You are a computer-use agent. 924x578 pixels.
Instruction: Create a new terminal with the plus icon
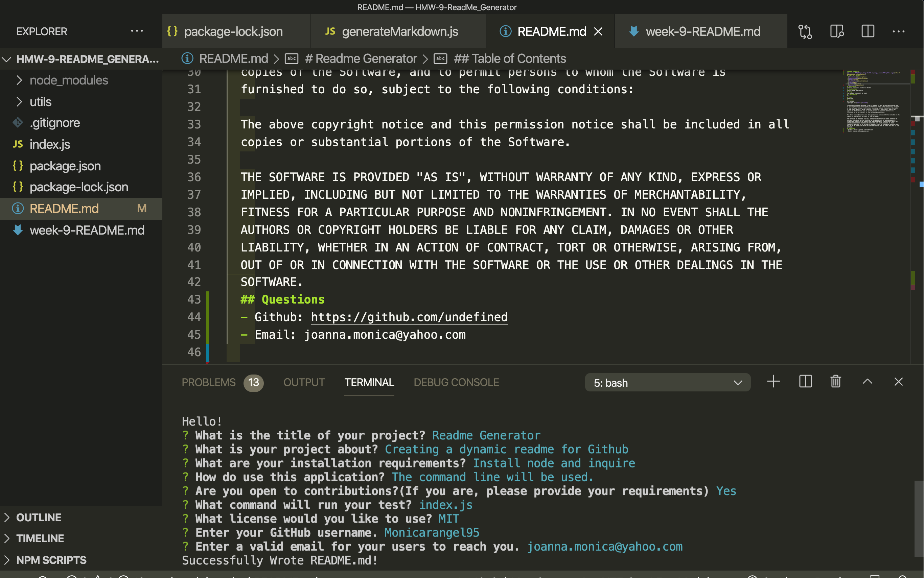[x=773, y=382]
